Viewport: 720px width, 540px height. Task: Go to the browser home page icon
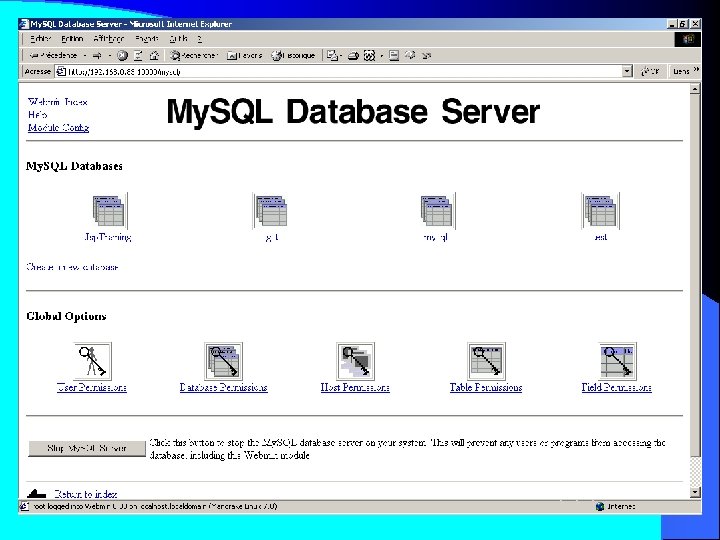tap(154, 56)
